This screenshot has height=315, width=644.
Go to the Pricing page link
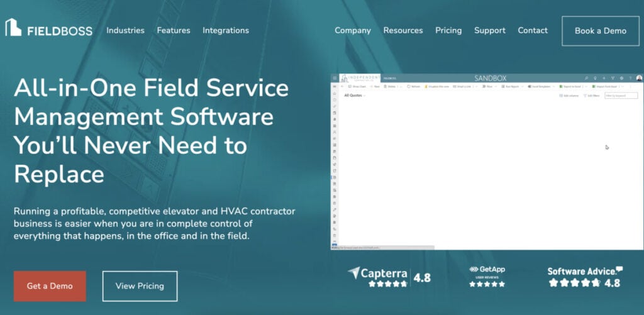click(448, 30)
